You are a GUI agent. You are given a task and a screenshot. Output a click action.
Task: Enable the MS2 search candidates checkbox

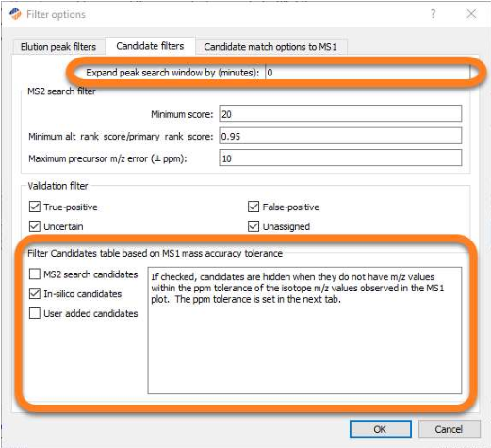(35, 274)
